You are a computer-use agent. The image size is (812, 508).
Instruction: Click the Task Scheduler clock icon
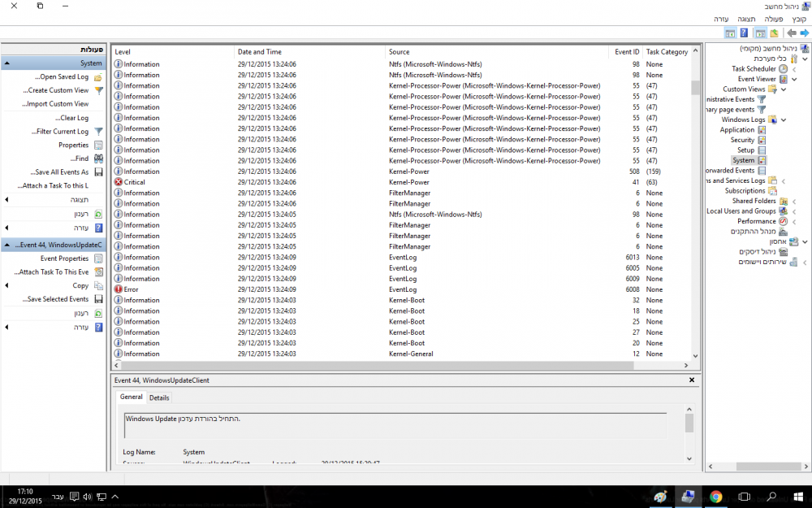[783, 69]
